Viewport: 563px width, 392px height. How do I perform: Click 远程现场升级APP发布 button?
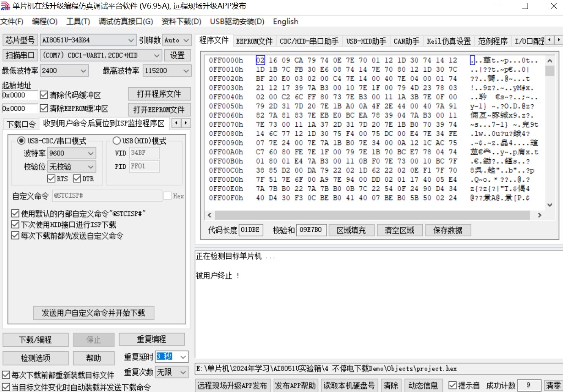232,385
